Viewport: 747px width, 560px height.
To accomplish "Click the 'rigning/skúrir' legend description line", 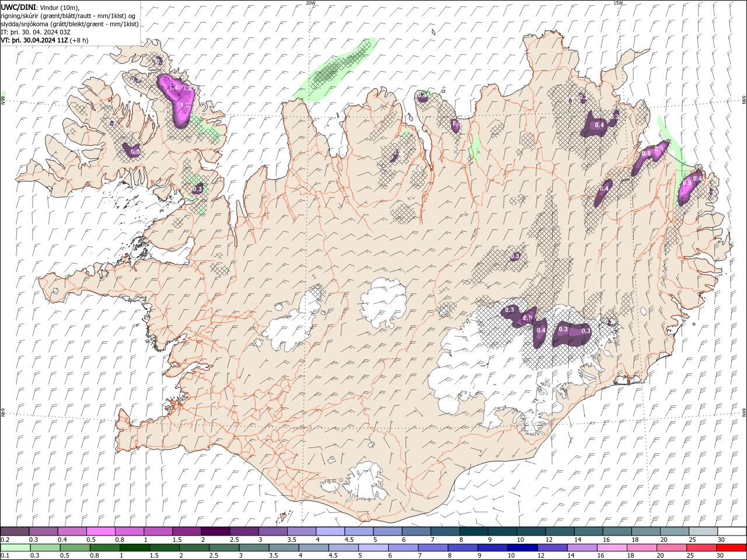I will coord(68,16).
